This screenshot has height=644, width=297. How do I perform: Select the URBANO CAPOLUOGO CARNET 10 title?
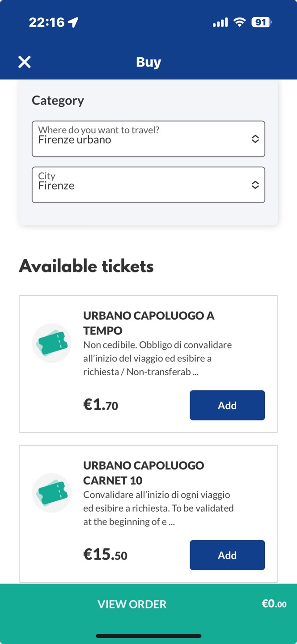pos(144,473)
